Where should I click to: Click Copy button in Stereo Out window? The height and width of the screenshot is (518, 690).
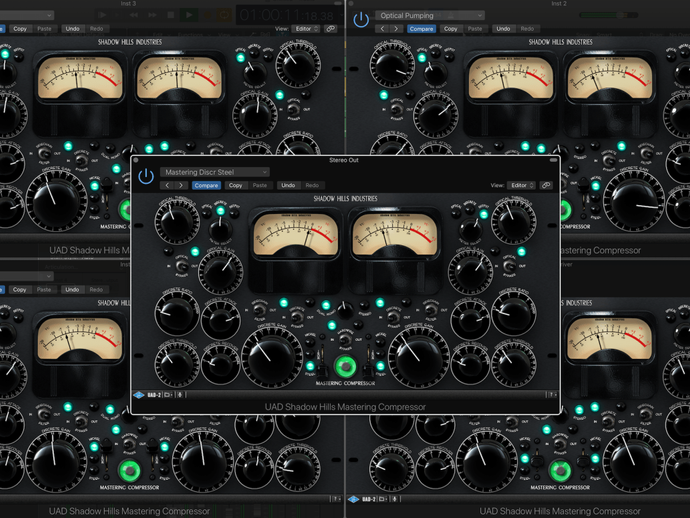tap(235, 185)
